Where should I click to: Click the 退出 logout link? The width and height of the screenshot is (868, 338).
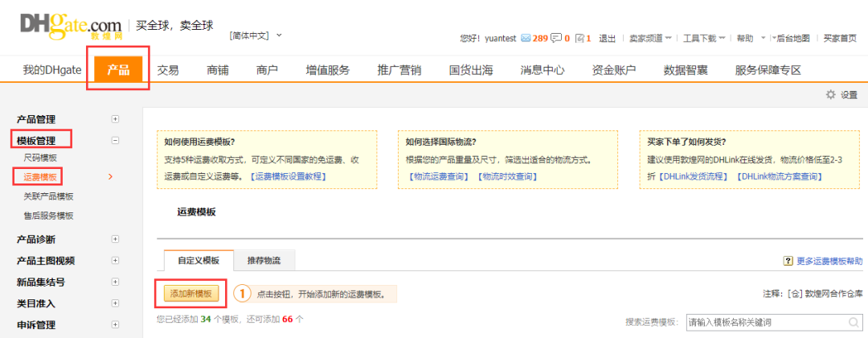[608, 39]
